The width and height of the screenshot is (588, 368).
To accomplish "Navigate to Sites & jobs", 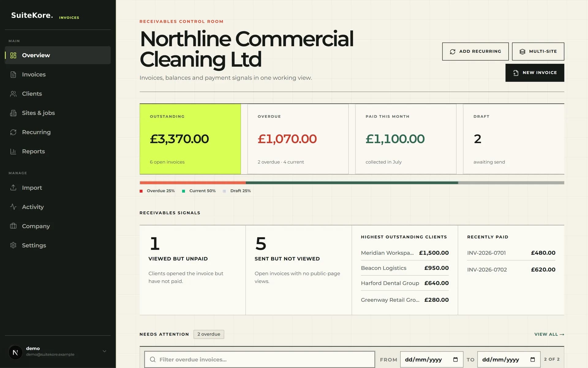I will 58,113.
